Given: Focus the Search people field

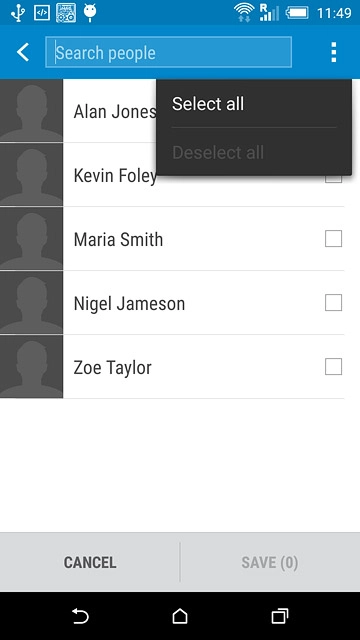Looking at the screenshot, I should coord(169,52).
